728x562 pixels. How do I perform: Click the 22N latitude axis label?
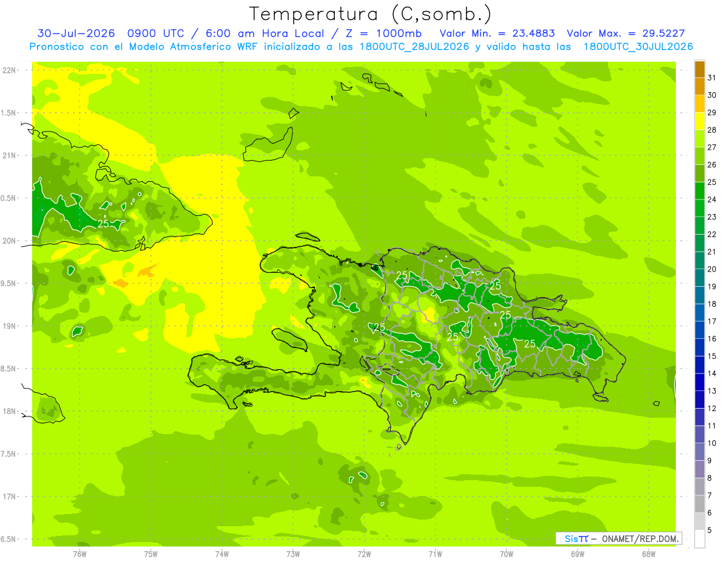pyautogui.click(x=9, y=70)
